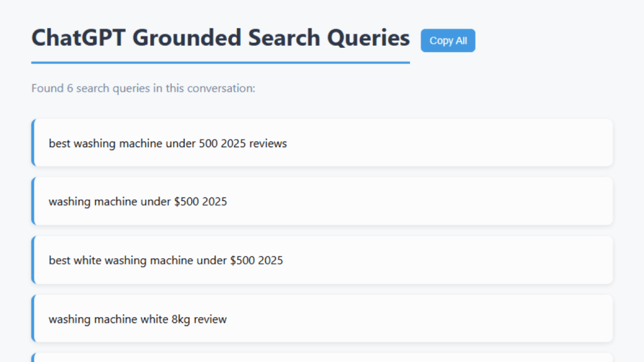The height and width of the screenshot is (362, 644).
Task: Click the Copy All button
Action: click(x=448, y=41)
